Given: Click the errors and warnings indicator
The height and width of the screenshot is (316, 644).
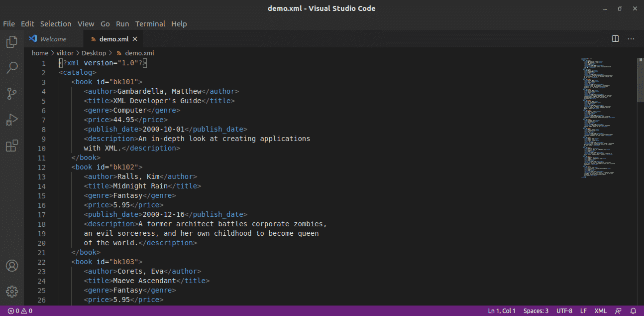Looking at the screenshot, I should point(20,311).
